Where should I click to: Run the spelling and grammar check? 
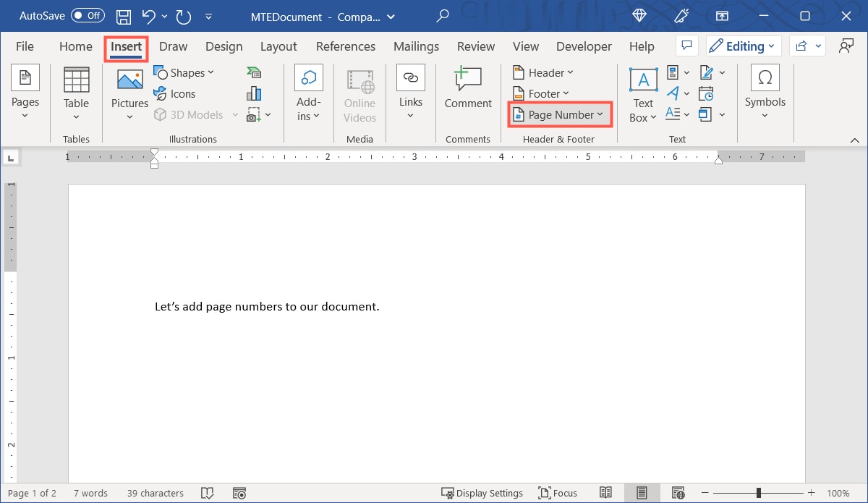click(x=208, y=493)
